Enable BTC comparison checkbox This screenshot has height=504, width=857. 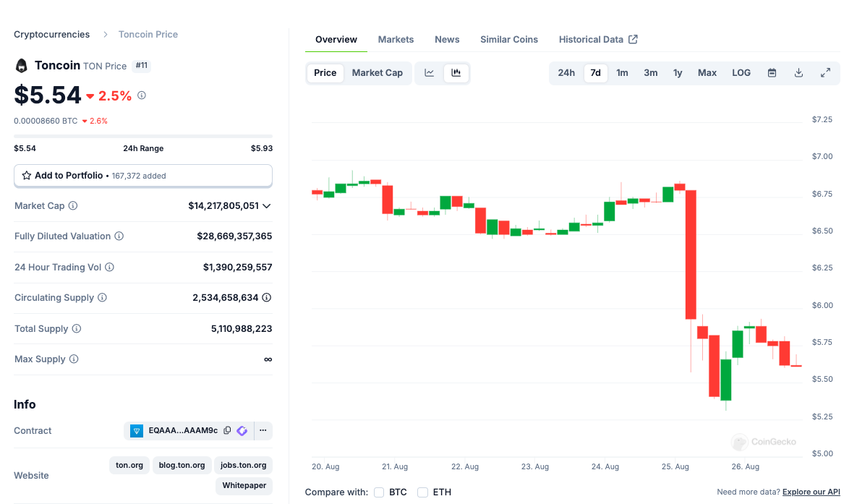coord(379,492)
